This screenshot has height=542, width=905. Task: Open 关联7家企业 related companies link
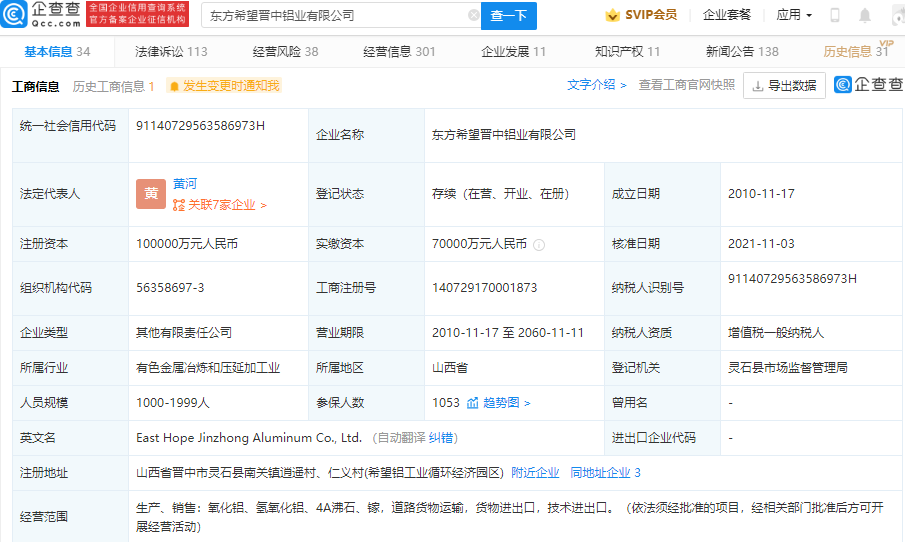(x=219, y=205)
